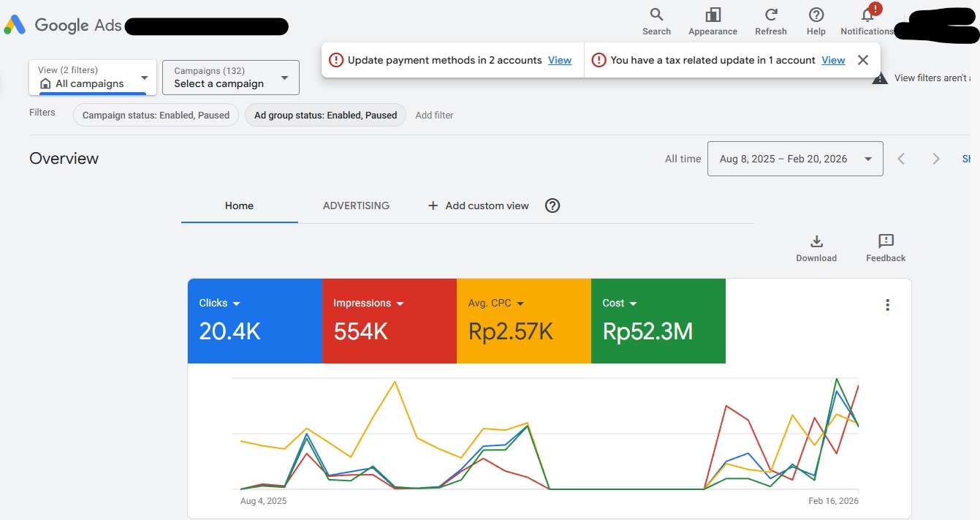Switch to the ADVERTISING tab
This screenshot has width=980, height=520.
(356, 206)
